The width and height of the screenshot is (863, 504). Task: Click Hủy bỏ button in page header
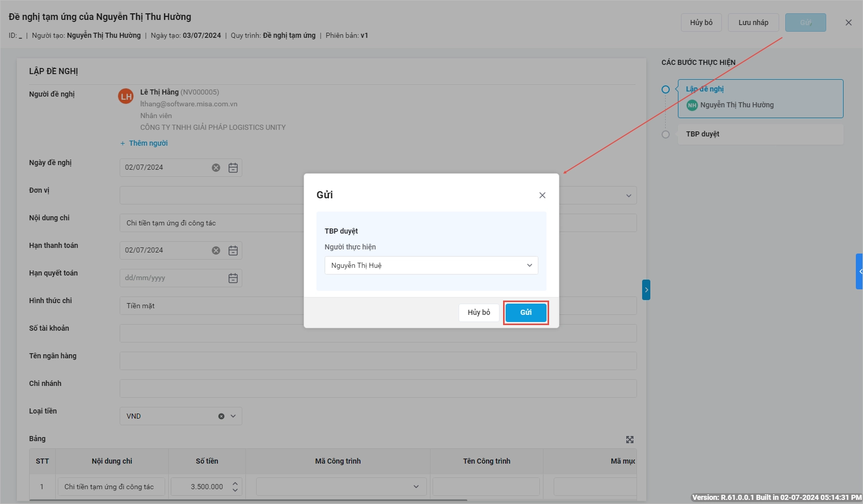coord(701,22)
